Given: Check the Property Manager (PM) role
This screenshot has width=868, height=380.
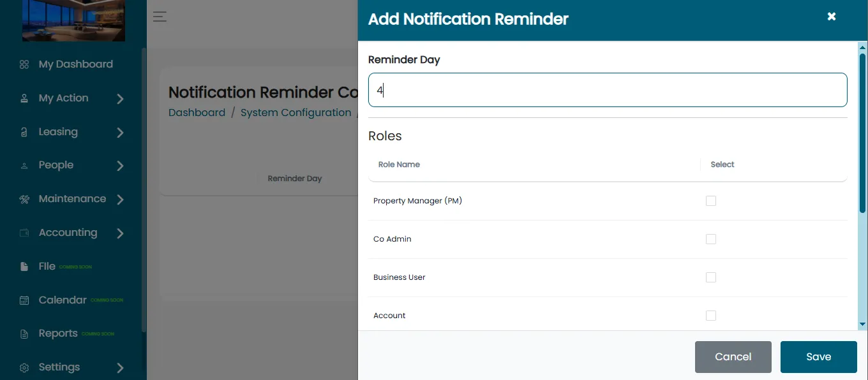Looking at the screenshot, I should tap(711, 201).
